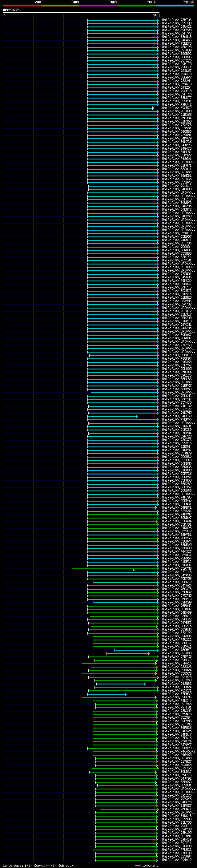
Task: Click the green bar of UniRef100_Q5UWZ1
Action: coord(129,809)
